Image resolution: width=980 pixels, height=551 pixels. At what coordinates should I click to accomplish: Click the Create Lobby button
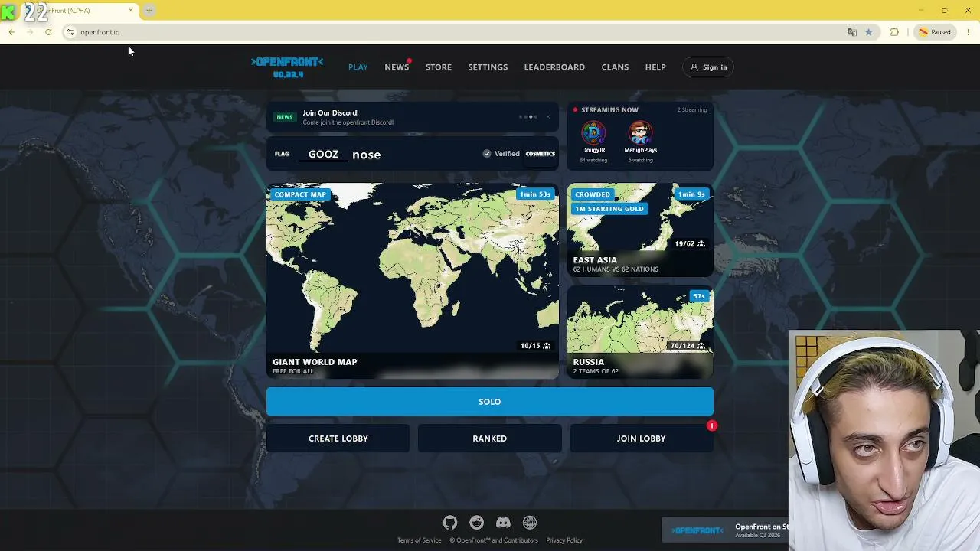[338, 439]
